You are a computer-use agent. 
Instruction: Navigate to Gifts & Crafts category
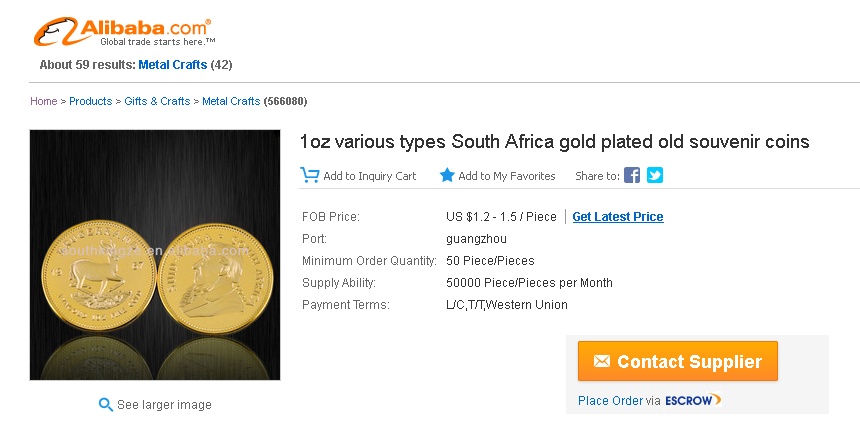[x=157, y=101]
